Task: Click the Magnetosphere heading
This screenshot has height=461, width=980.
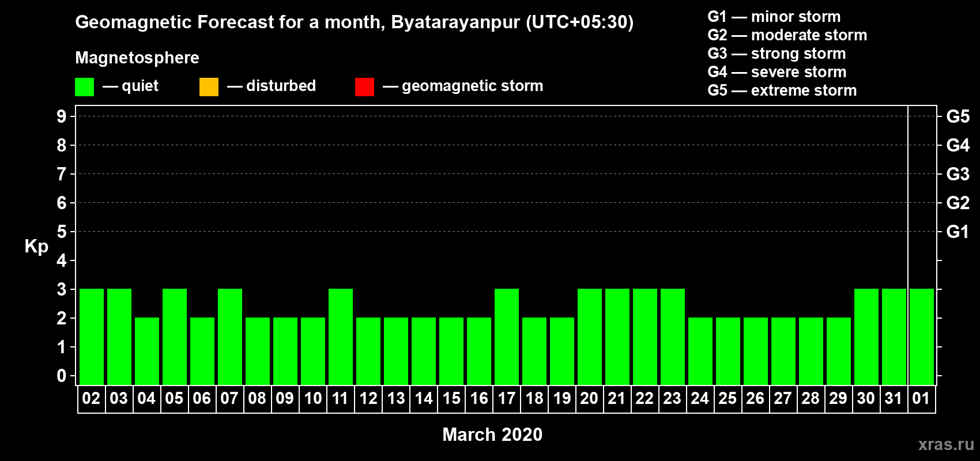Action: click(137, 58)
